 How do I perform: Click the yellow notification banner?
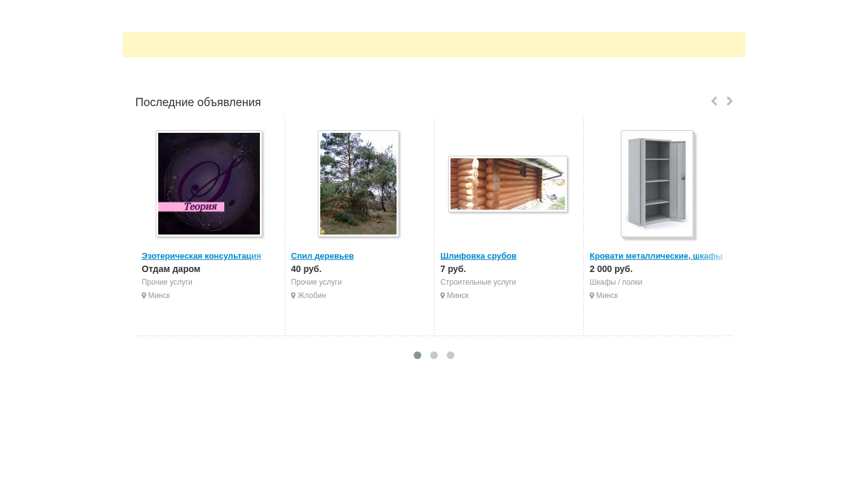[x=434, y=44]
